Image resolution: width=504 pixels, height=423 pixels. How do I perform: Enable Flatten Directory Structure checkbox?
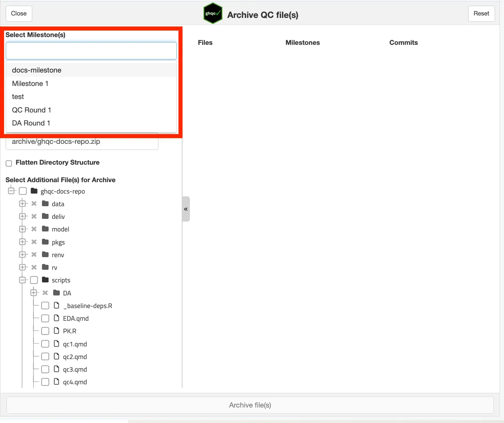[x=9, y=163]
